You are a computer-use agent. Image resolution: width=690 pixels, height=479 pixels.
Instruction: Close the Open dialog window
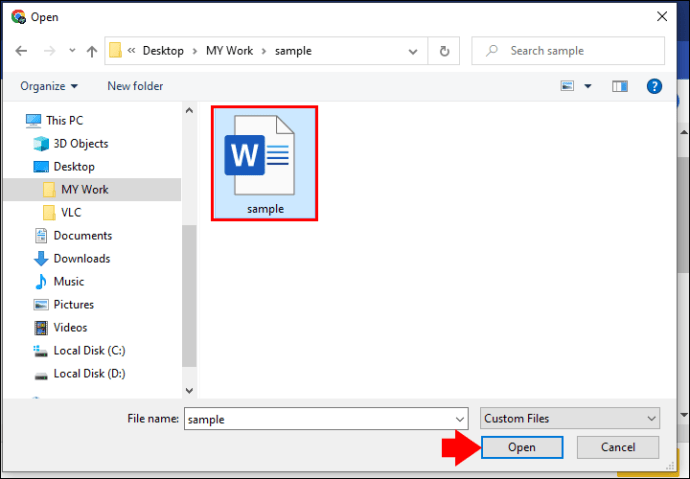coord(661,17)
